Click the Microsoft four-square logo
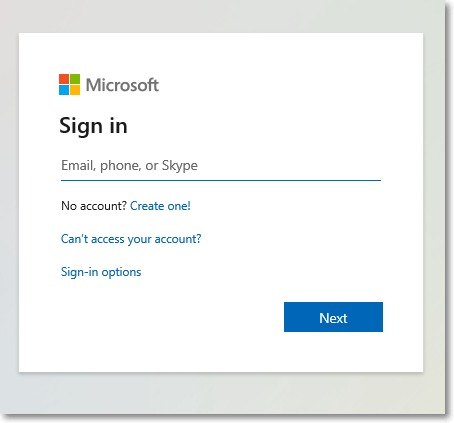 (x=69, y=84)
